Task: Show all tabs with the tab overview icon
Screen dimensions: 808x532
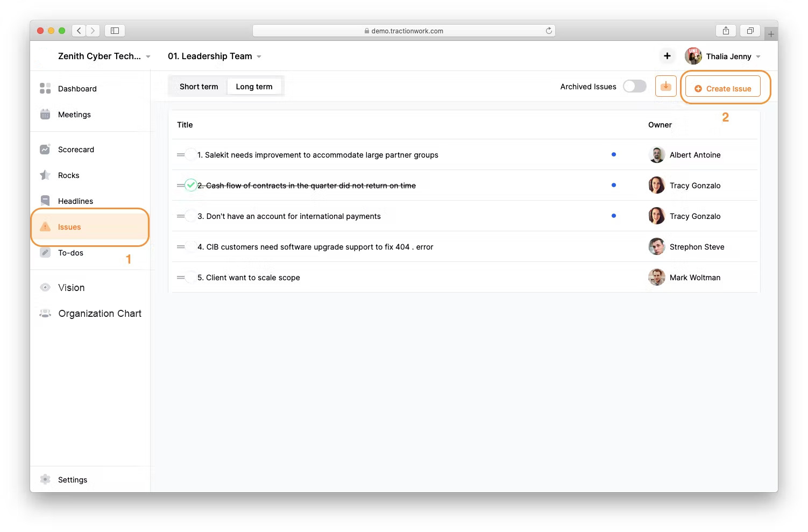Action: click(750, 31)
